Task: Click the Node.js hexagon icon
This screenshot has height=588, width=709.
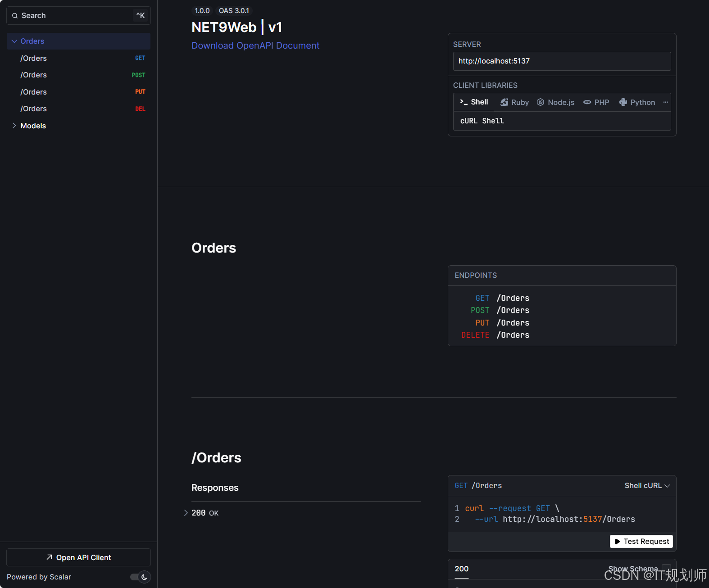Action: tap(541, 102)
